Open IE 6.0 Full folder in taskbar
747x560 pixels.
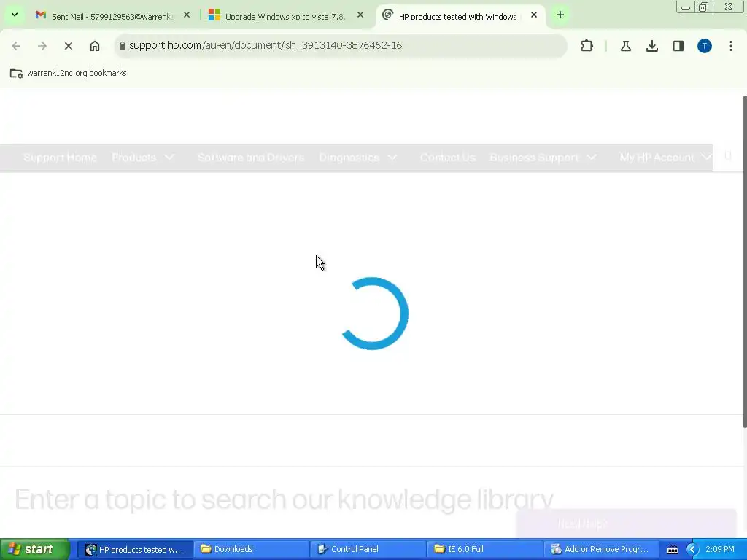coord(484,550)
